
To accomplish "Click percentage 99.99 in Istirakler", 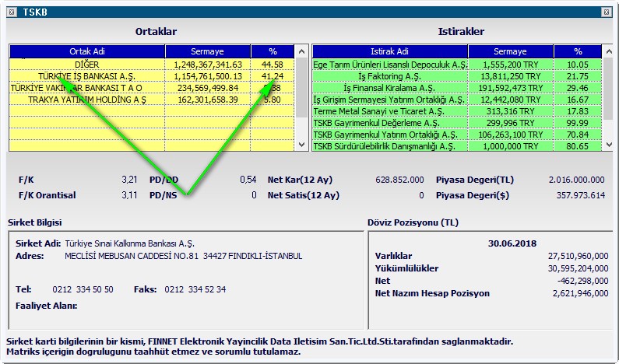I will point(578,123).
